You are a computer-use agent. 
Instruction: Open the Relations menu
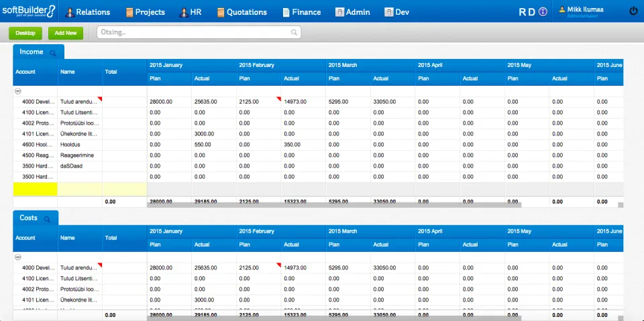pyautogui.click(x=88, y=12)
